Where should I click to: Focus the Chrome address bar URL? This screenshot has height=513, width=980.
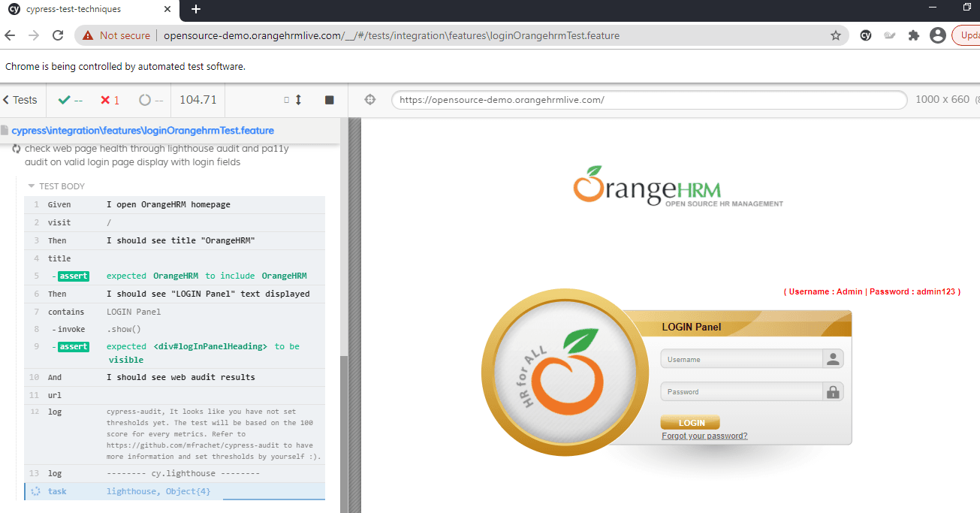(391, 35)
